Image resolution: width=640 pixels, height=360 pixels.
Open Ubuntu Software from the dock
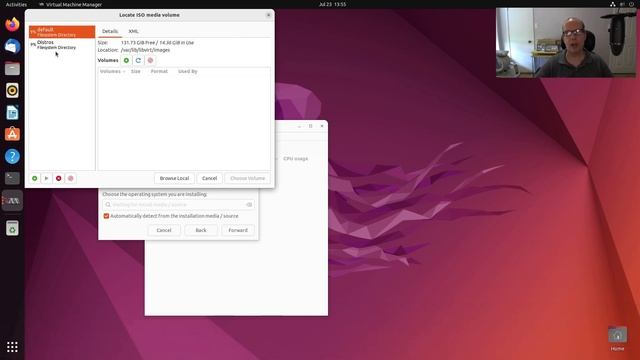pos(12,134)
